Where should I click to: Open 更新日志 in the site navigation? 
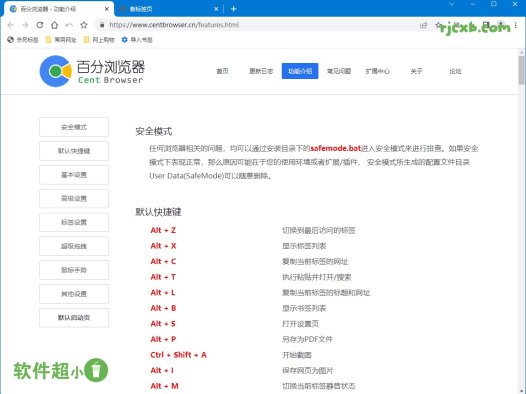pyautogui.click(x=261, y=71)
